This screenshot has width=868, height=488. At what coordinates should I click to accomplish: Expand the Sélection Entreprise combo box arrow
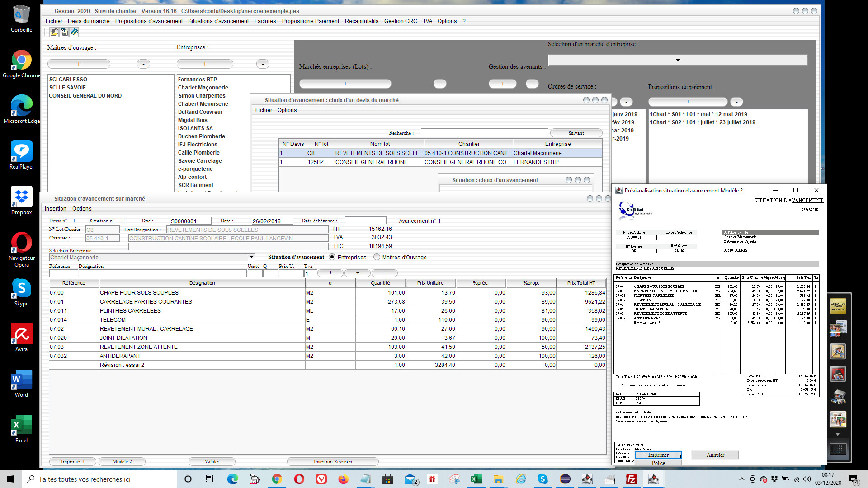252,258
